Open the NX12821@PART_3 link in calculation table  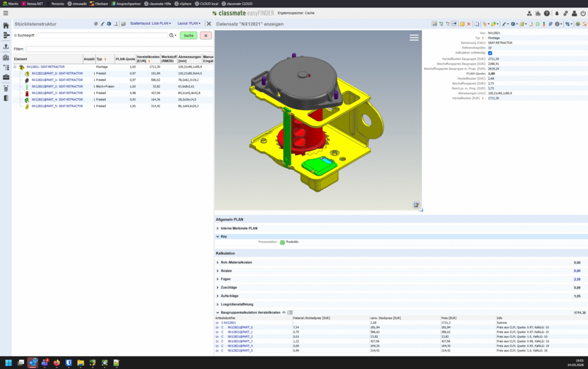(x=240, y=341)
